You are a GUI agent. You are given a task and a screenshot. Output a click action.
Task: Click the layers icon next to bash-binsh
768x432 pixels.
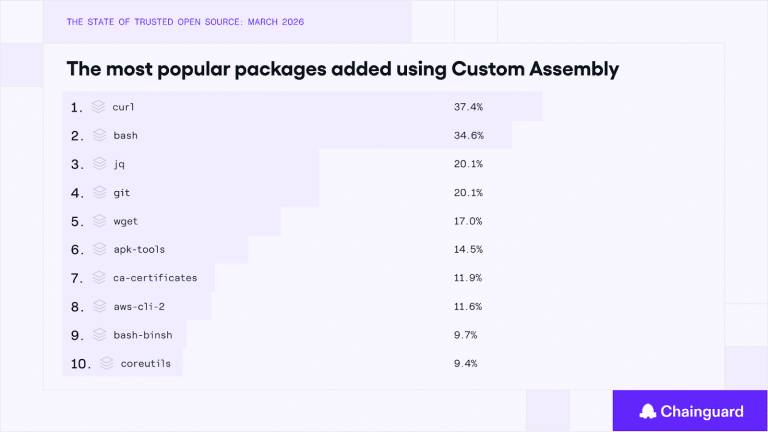[99, 334]
